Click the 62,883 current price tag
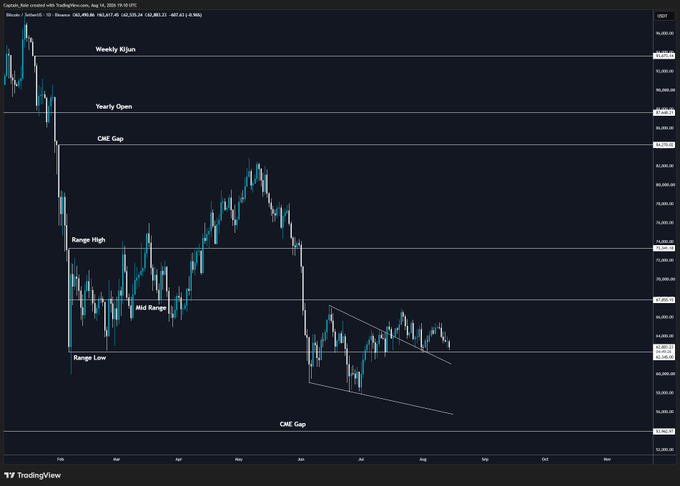This screenshot has width=680, height=486. [x=664, y=347]
